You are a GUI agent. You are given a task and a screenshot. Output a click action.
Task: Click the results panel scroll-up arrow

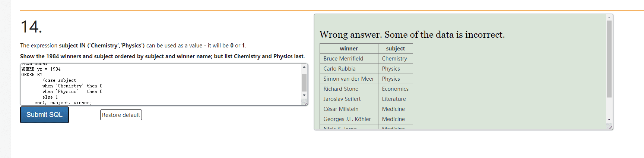(x=609, y=18)
